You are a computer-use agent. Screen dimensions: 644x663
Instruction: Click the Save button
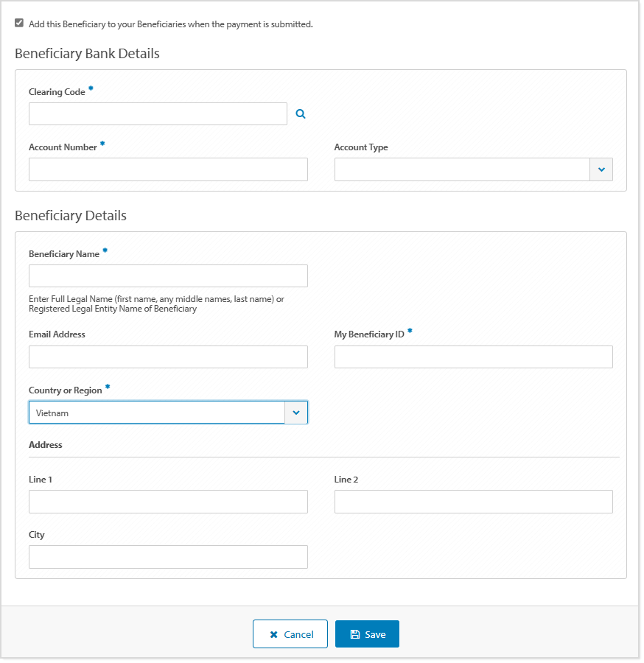[367, 634]
